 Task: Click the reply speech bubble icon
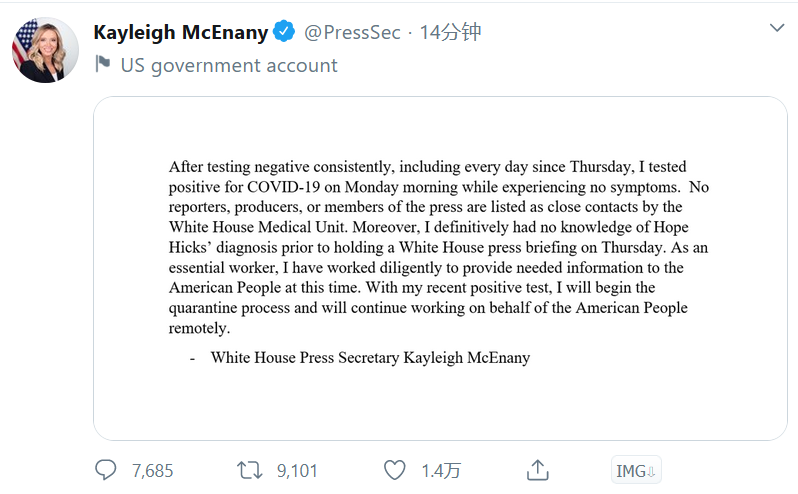106,470
